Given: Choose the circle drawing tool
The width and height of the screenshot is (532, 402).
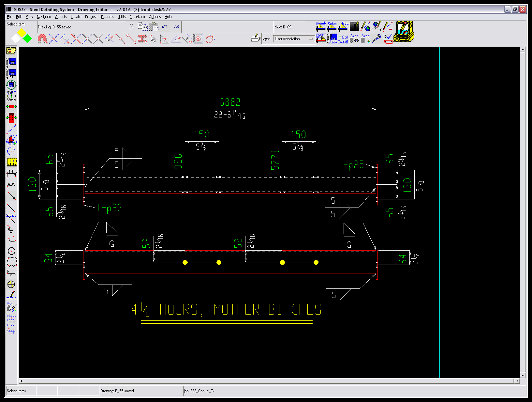Looking at the screenshot, I should pos(11,251).
